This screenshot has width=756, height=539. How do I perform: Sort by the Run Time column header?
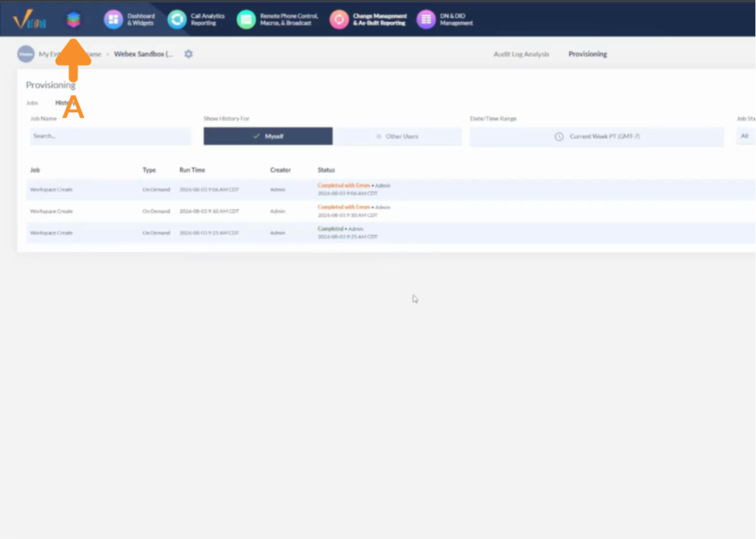tap(192, 170)
